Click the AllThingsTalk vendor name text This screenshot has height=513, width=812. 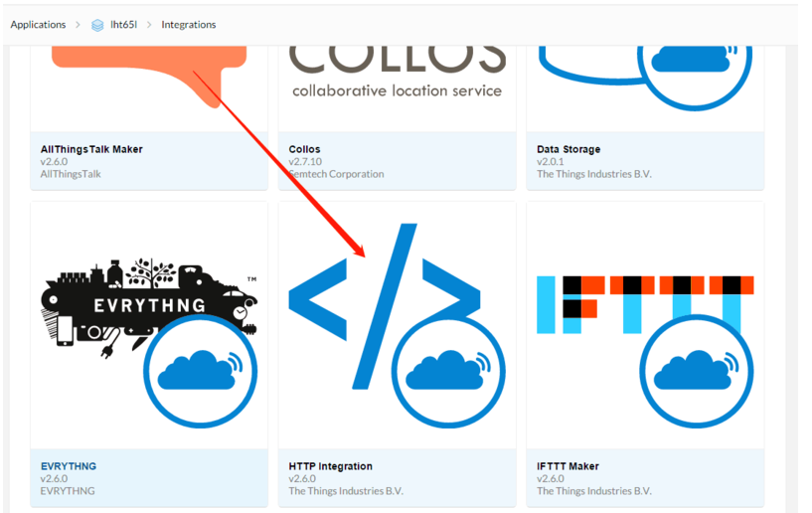click(x=71, y=174)
